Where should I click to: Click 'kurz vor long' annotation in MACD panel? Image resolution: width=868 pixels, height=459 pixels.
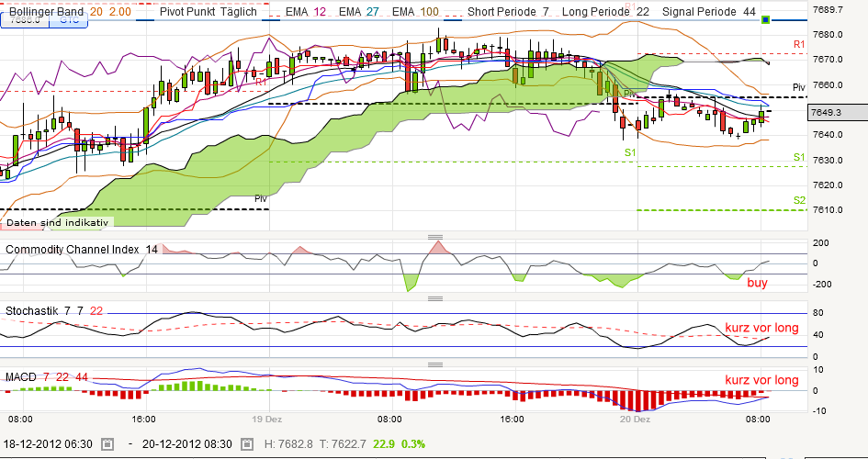click(761, 380)
